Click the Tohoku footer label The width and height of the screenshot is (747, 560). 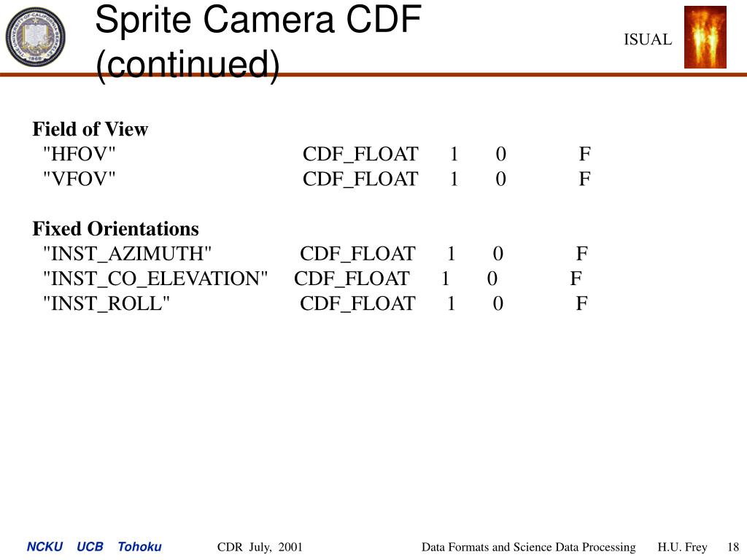[x=139, y=547]
